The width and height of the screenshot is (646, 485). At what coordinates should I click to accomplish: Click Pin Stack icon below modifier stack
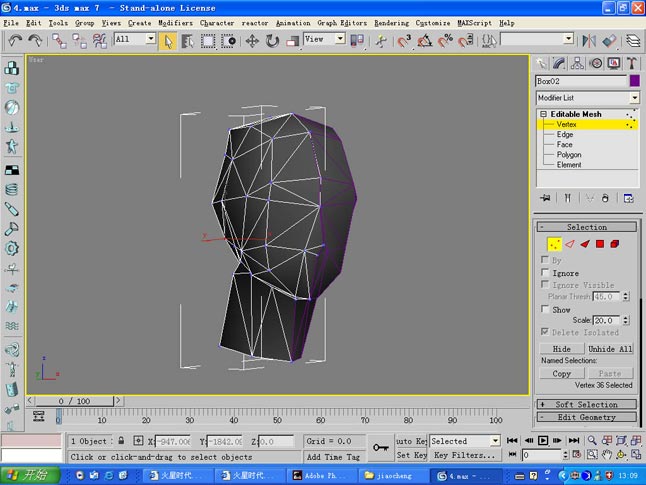545,198
